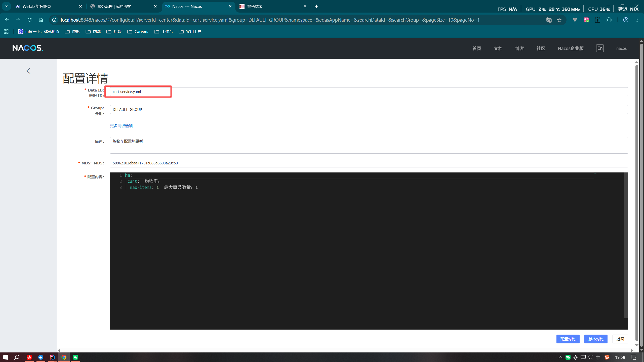Open the 文档 navigation item
Screen dimensions: 644x362
[x=498, y=48]
